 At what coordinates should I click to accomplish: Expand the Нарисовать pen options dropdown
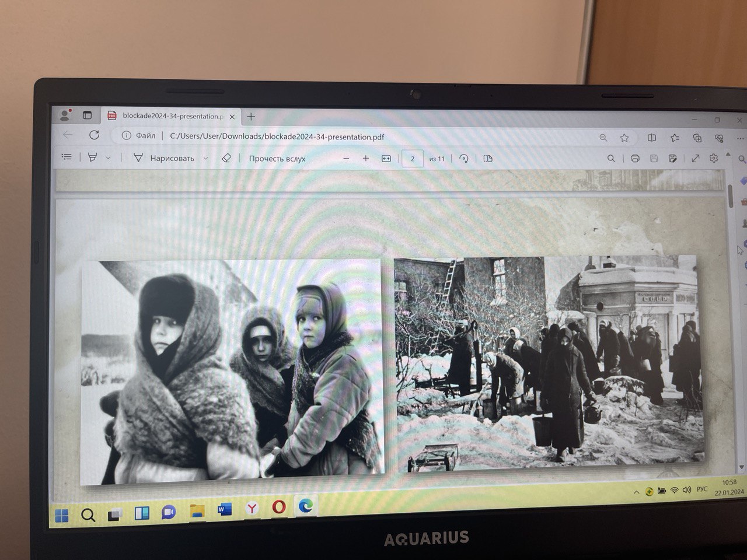[x=205, y=158]
